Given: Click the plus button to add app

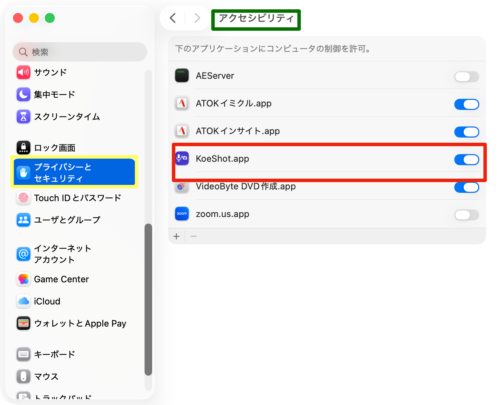Looking at the screenshot, I should pyautogui.click(x=176, y=236).
